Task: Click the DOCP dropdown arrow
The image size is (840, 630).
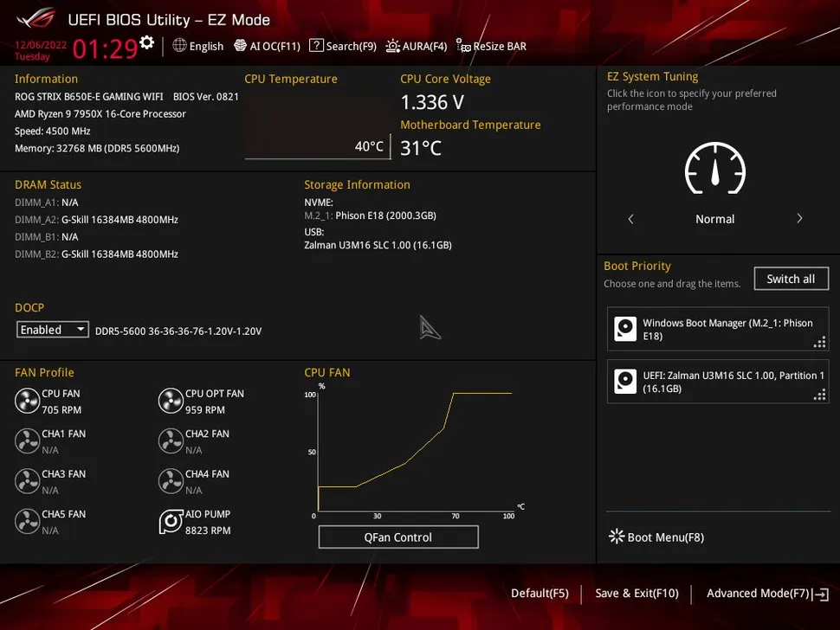Action: (x=81, y=329)
